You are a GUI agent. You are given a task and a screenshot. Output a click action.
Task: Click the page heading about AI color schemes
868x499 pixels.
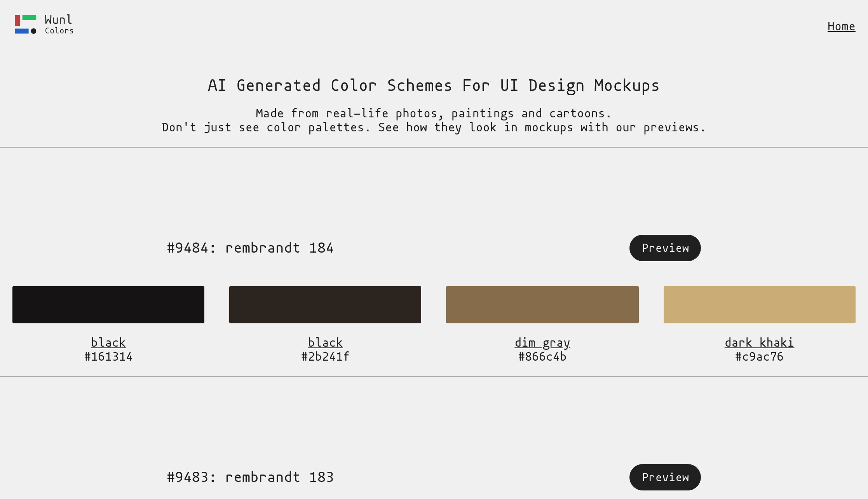[x=434, y=85]
